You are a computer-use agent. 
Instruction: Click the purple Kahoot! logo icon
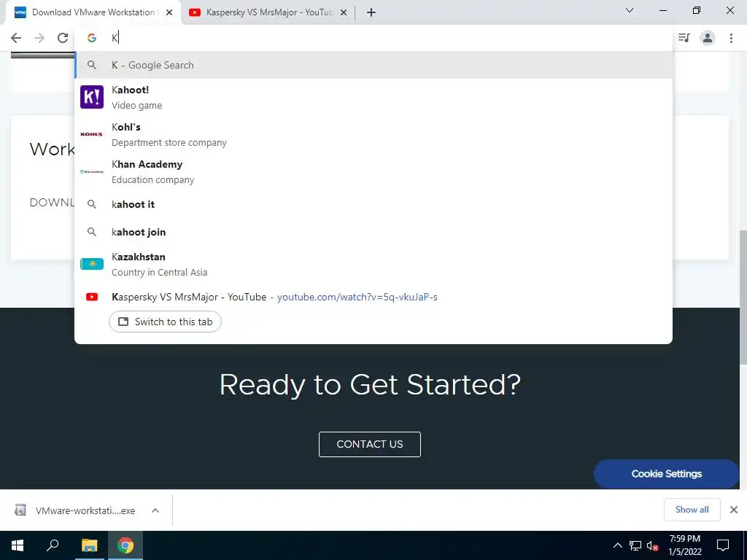(x=92, y=97)
